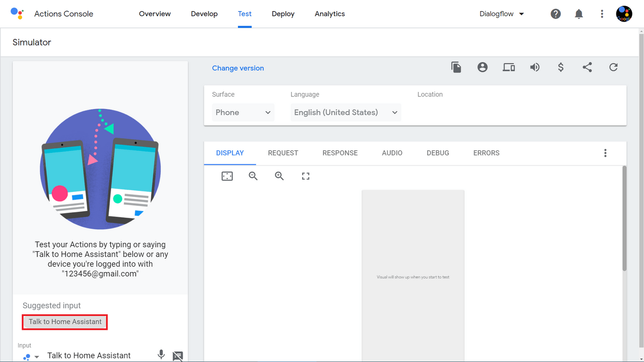Open the Surface dropdown showing Phone

[x=243, y=112]
